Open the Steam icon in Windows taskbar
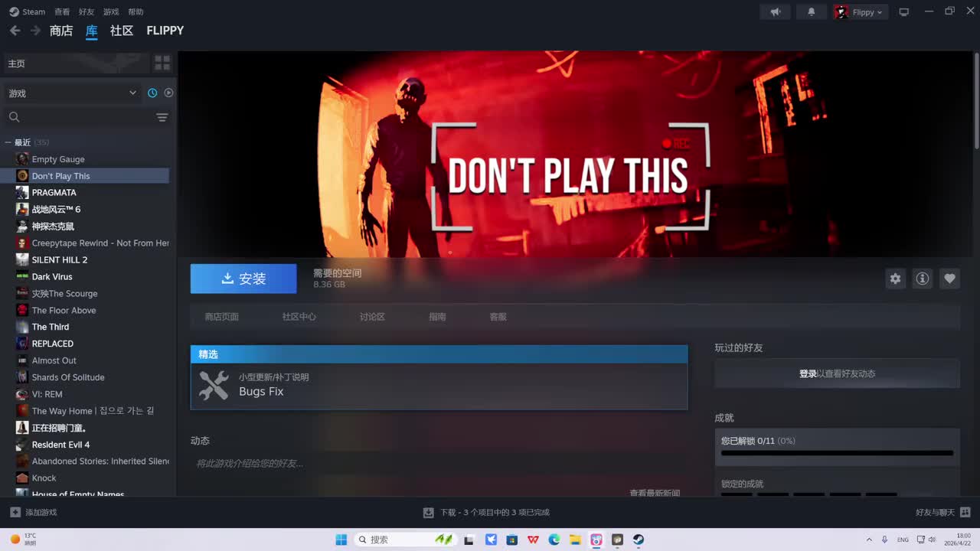The image size is (980, 551). pos(639,540)
